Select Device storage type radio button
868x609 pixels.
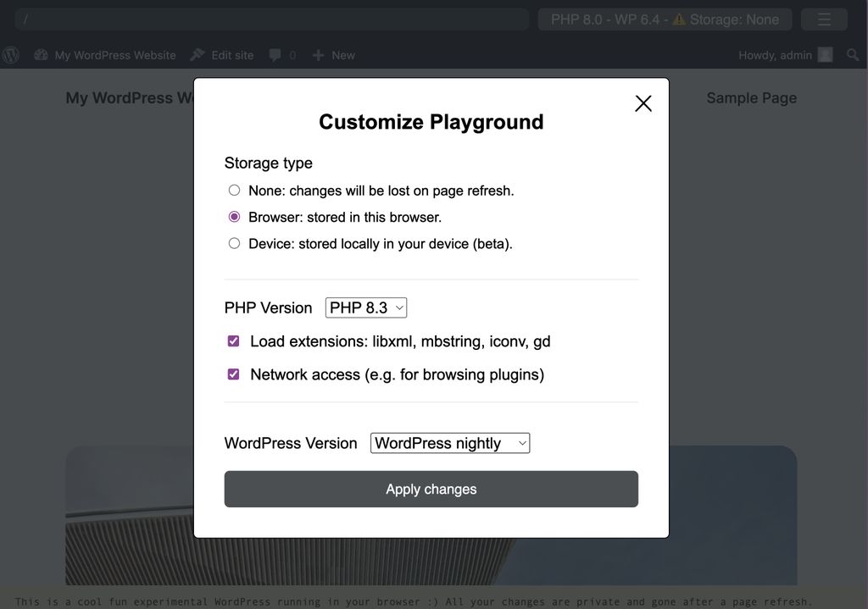point(235,244)
